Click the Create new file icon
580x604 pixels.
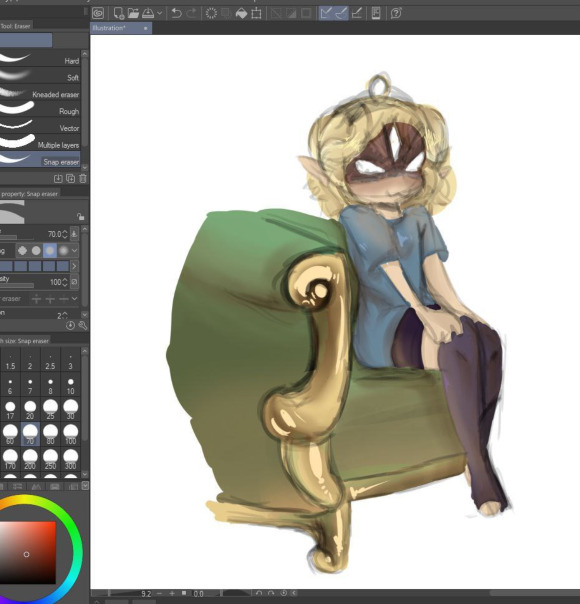[119, 13]
